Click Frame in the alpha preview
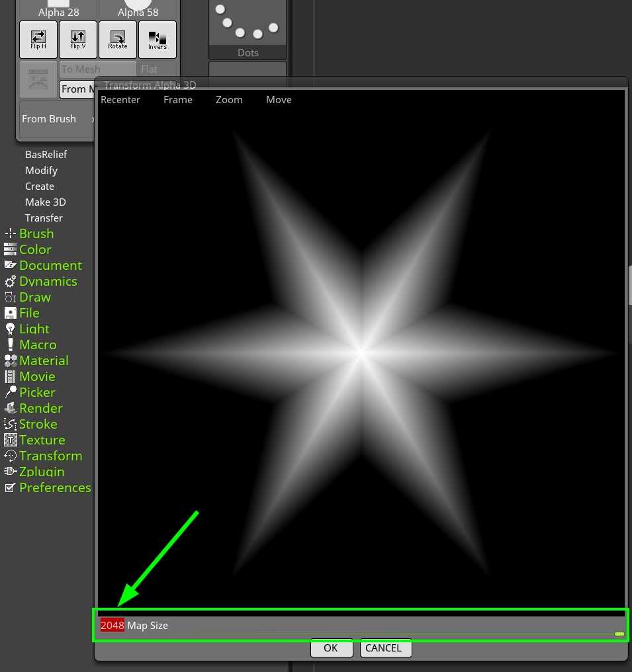Viewport: 632px width, 672px height. pyautogui.click(x=178, y=99)
